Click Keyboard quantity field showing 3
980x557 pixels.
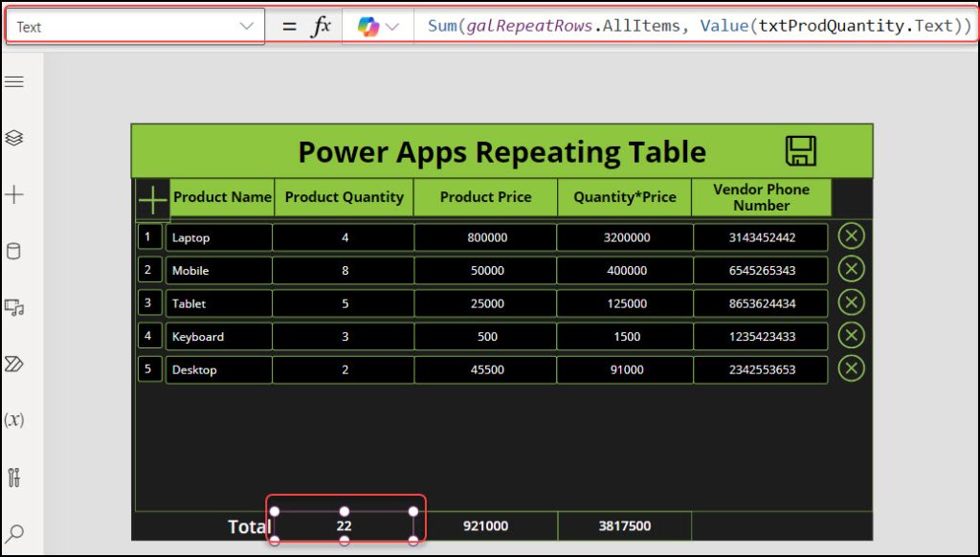(344, 336)
